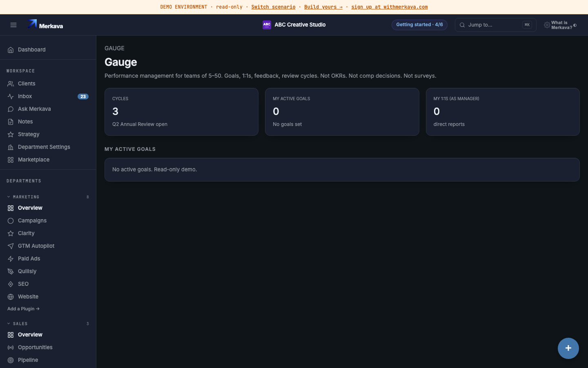Click the Dashboard home icon

pos(11,50)
